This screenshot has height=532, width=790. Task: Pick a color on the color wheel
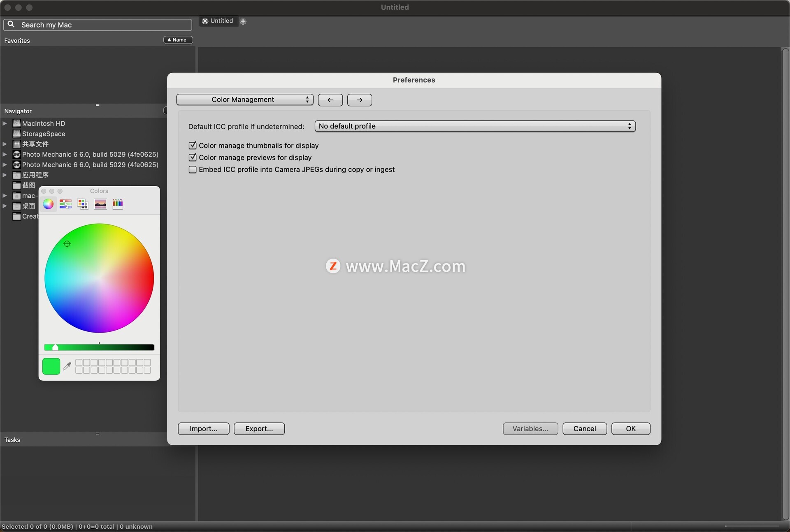click(x=99, y=278)
